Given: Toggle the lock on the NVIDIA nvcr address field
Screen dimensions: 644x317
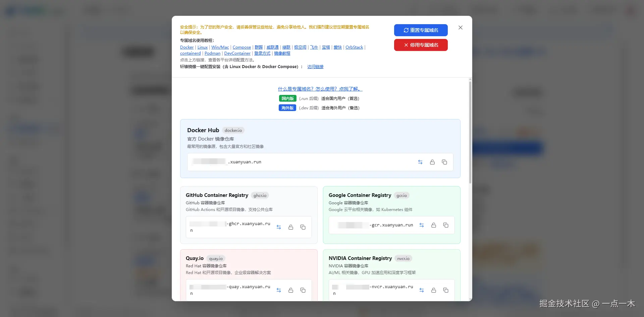Looking at the screenshot, I should tap(434, 290).
